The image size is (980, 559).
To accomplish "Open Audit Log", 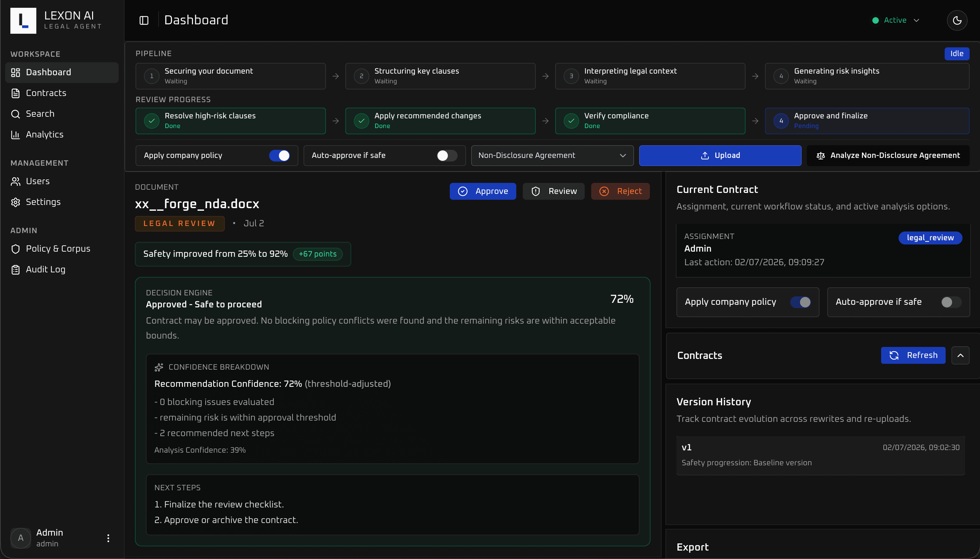I will 62,269.
